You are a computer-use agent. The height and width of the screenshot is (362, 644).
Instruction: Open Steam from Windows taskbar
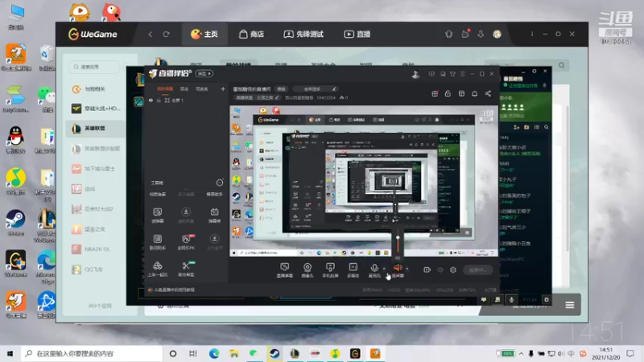click(x=275, y=353)
